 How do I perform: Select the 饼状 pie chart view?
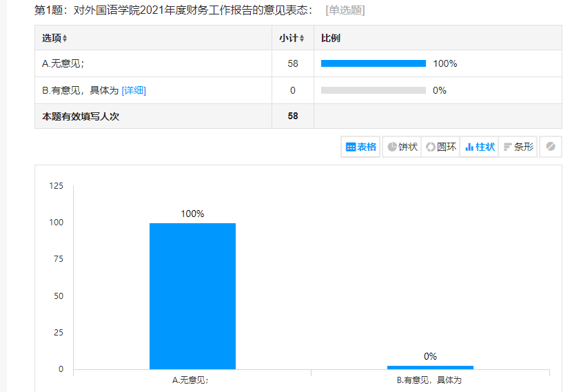coord(402,147)
